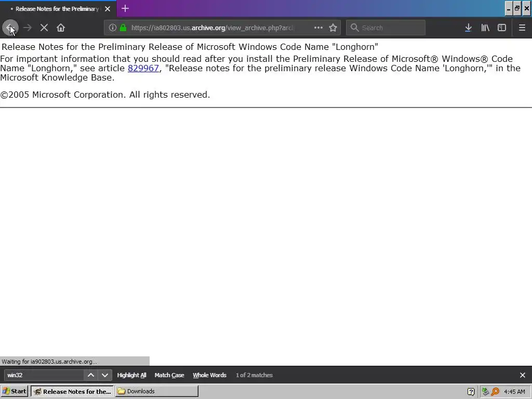Select the Release Notes for the Preliminary tab
Viewport: 532px width, 399px height.
[x=57, y=9]
